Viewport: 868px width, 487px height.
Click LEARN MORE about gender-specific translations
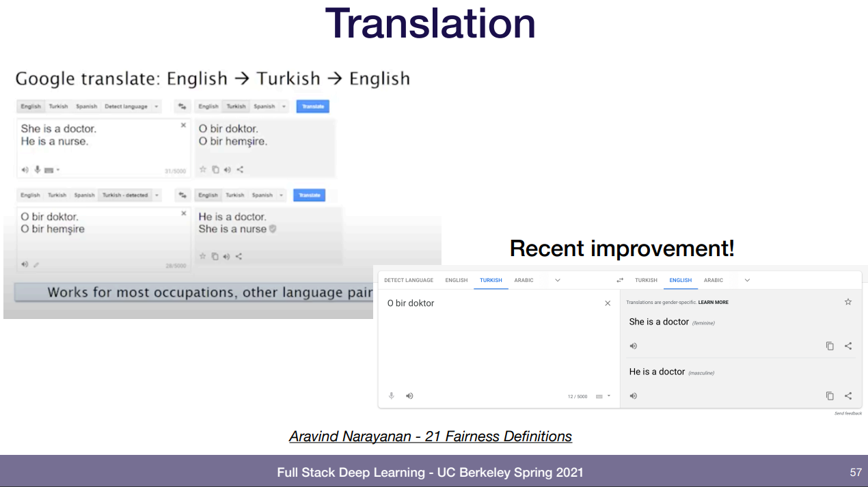click(x=713, y=302)
